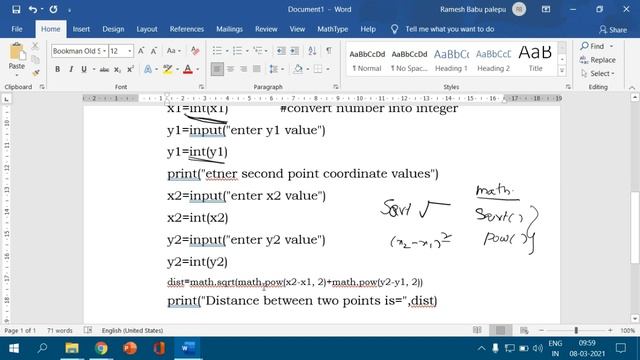Apply the yellow text highlight color
This screenshot has height=360, width=640.
167,69
